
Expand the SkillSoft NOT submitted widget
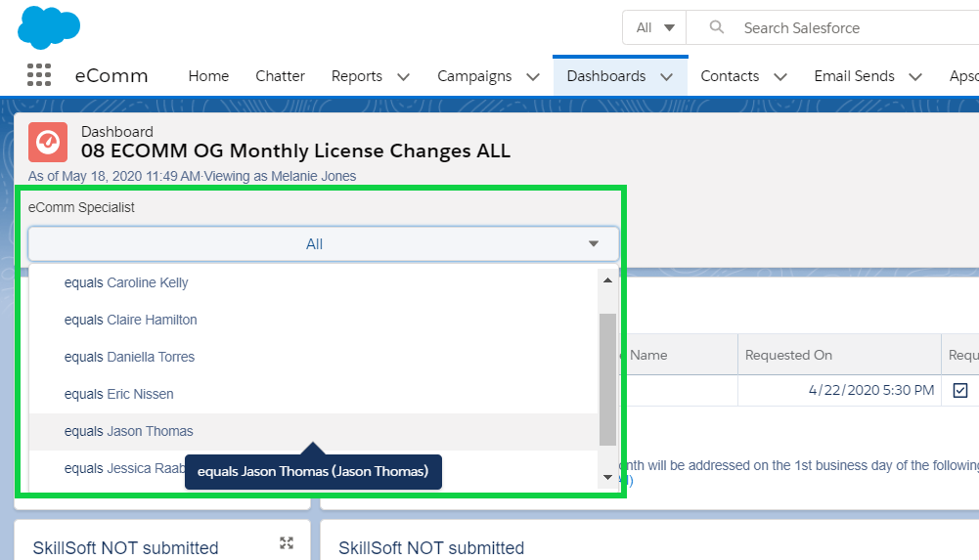point(287,542)
